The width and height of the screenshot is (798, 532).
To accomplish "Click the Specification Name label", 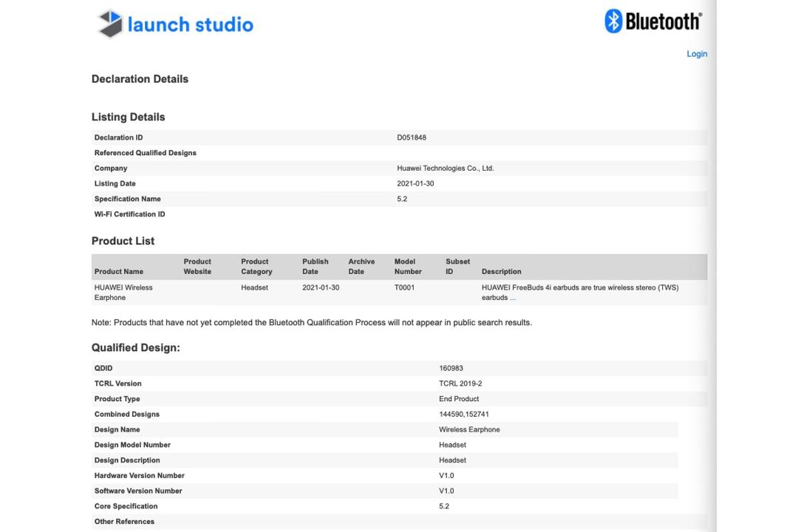I will [127, 199].
